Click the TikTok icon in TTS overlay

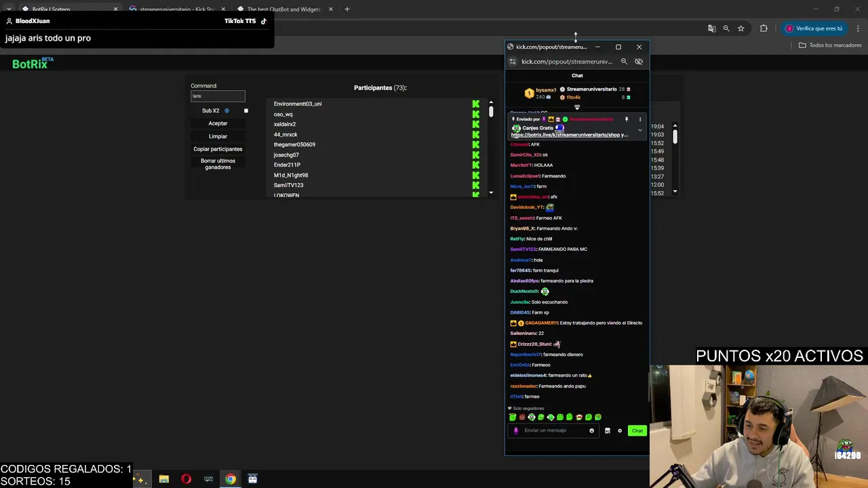264,21
